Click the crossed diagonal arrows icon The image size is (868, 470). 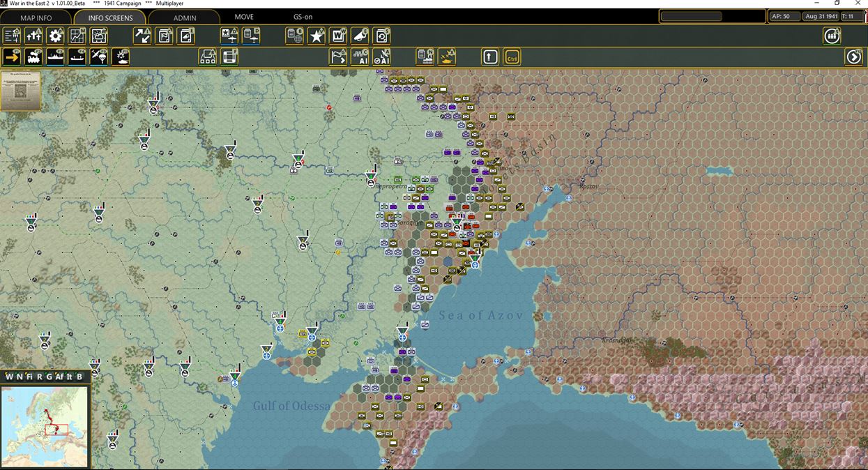pos(142,36)
